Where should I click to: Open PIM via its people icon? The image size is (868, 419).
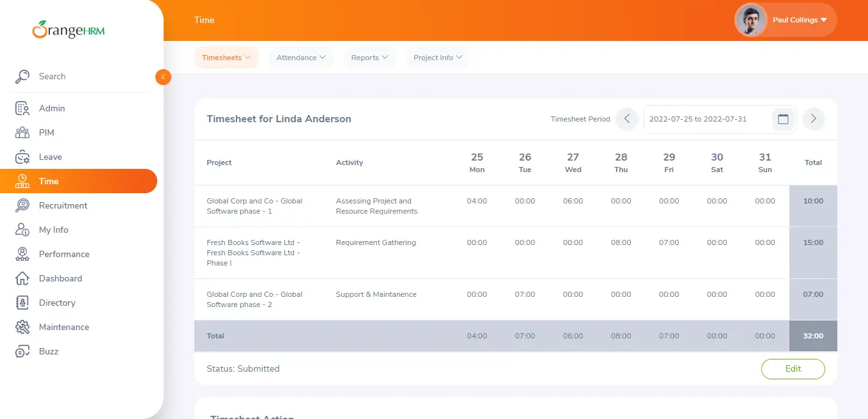pyautogui.click(x=22, y=133)
